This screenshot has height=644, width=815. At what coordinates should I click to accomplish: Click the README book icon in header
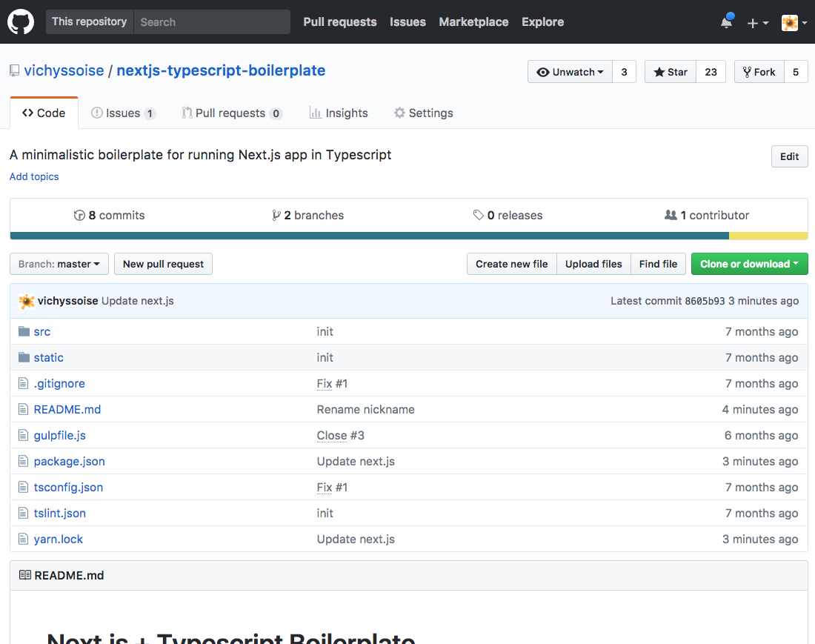click(25, 575)
